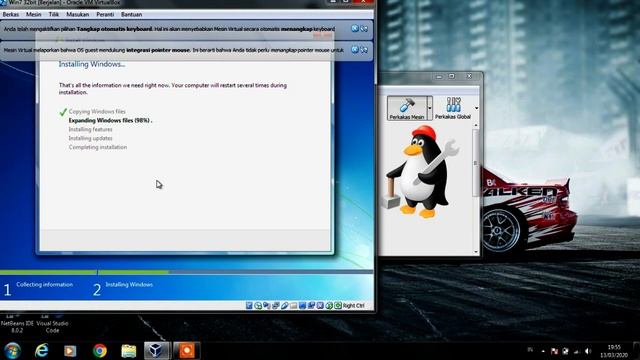Click the Expanding Windows files (98%) line
640x360 pixels.
110,120
